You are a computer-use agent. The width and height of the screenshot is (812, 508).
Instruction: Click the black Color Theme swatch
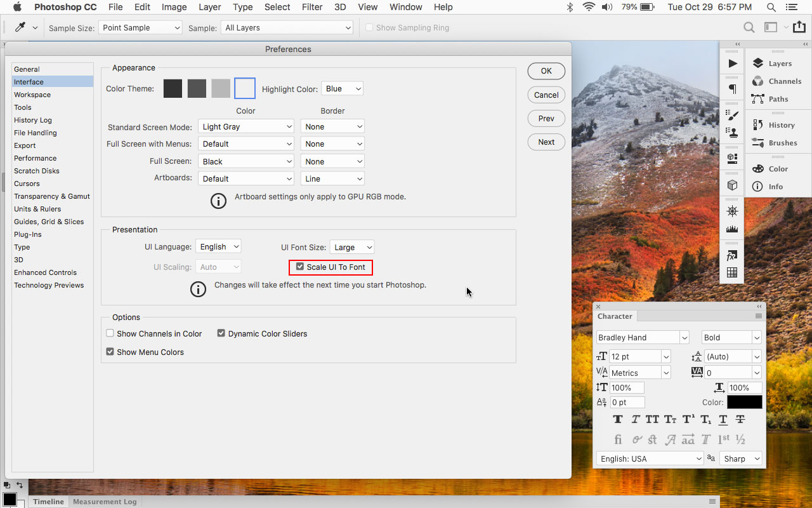172,88
